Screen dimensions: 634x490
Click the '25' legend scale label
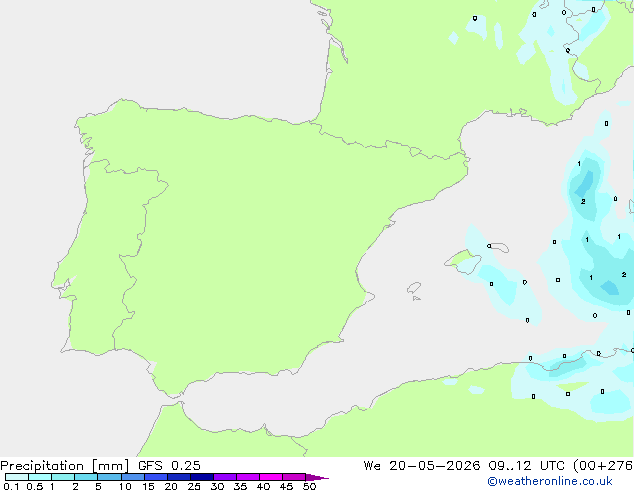[194, 486]
